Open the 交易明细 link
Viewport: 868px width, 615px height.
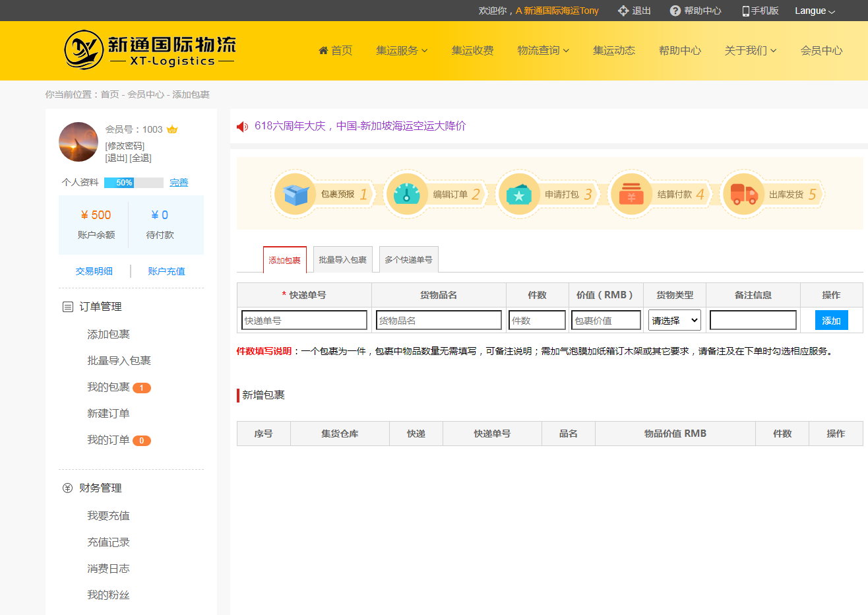click(94, 271)
